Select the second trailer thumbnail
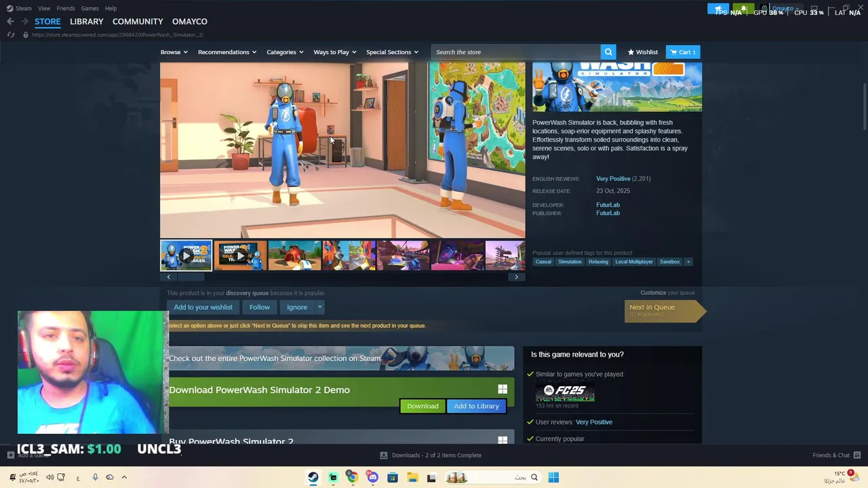 [240, 256]
